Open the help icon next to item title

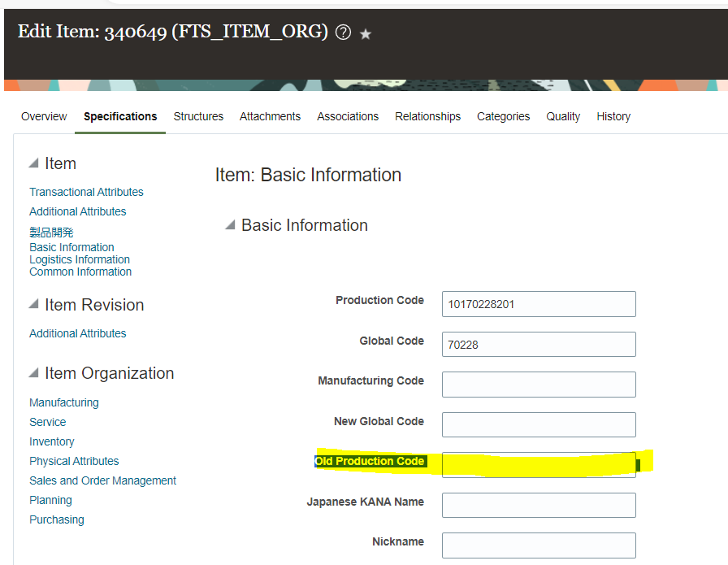343,32
